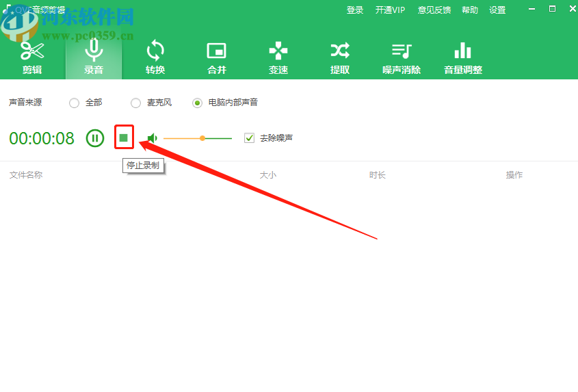Viewport: 578px width, 392px height.
Task: Minimize the QVE window
Action: 531,9
